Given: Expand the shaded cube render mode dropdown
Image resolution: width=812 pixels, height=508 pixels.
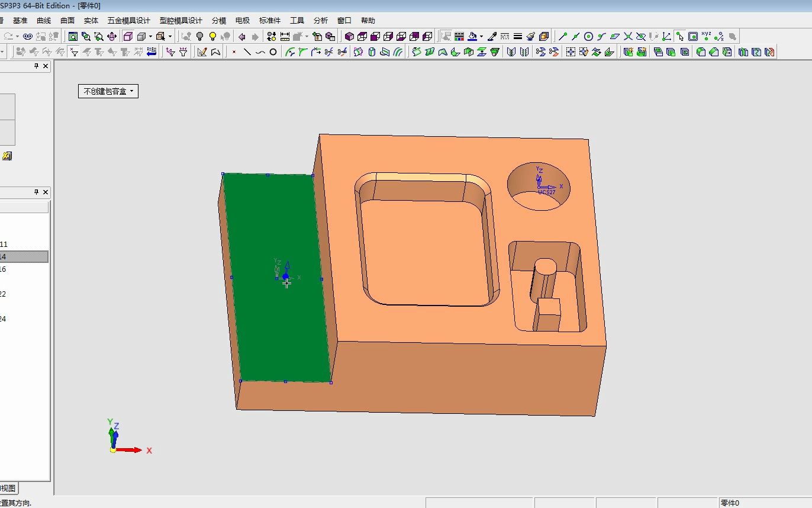Looking at the screenshot, I should (150, 37).
